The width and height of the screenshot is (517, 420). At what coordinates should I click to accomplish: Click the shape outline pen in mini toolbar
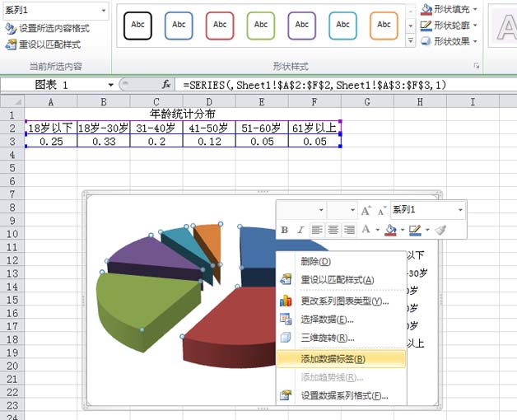415,230
